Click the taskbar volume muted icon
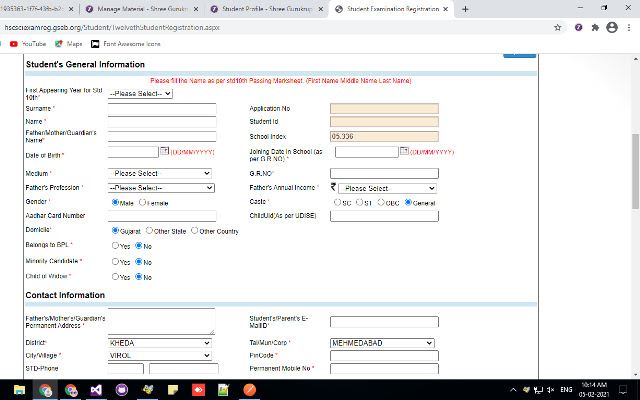This screenshot has height=400, width=640. click(x=551, y=390)
